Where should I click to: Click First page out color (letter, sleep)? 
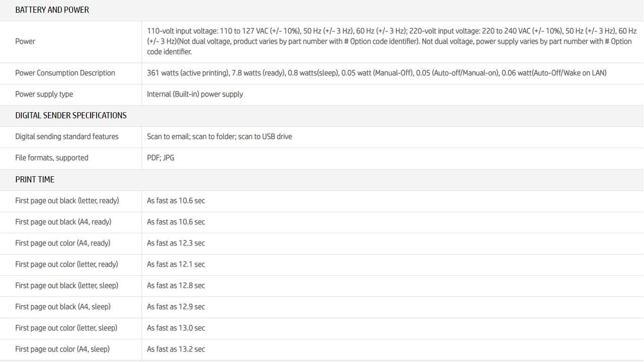click(x=66, y=328)
